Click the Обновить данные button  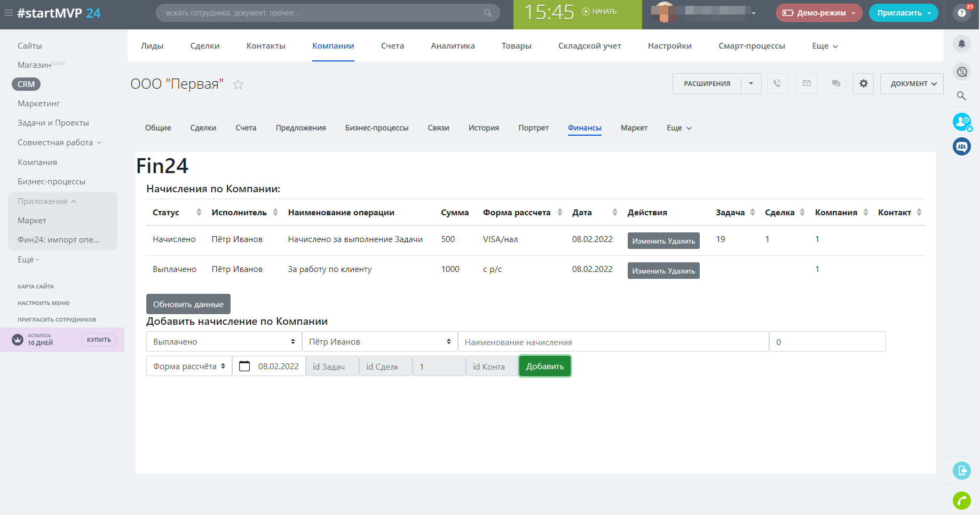click(188, 304)
